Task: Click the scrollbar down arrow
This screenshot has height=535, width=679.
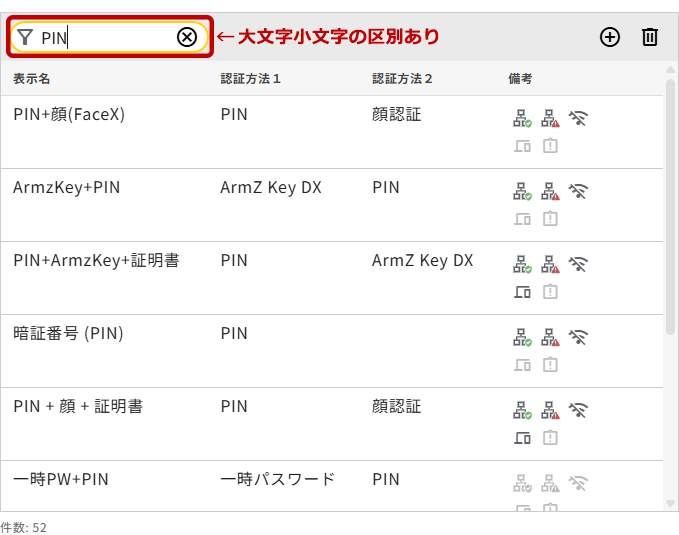Action: coord(671,503)
